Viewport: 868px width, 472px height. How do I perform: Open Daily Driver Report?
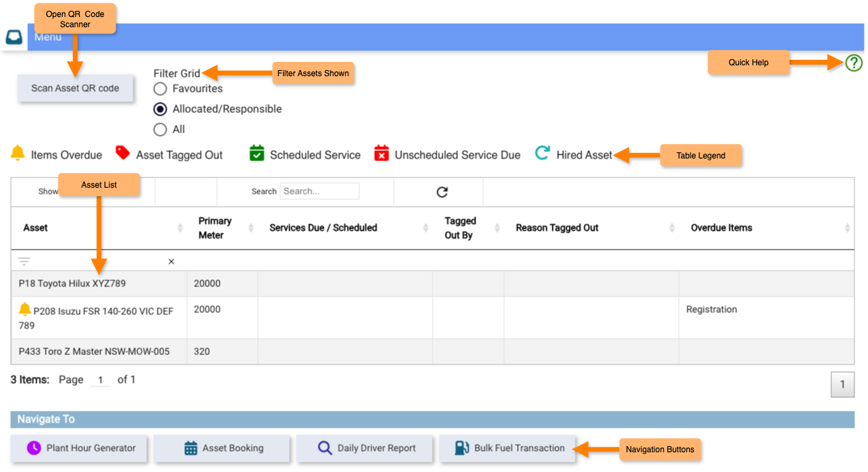click(x=366, y=448)
